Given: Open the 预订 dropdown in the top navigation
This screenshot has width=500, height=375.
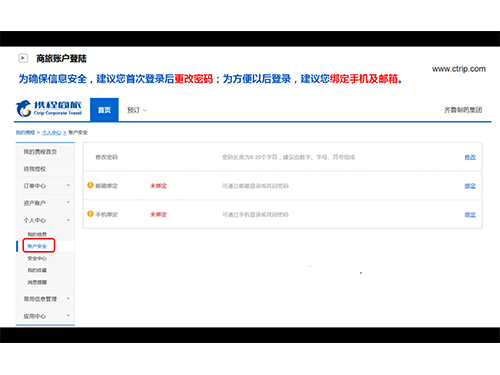Looking at the screenshot, I should (x=137, y=110).
